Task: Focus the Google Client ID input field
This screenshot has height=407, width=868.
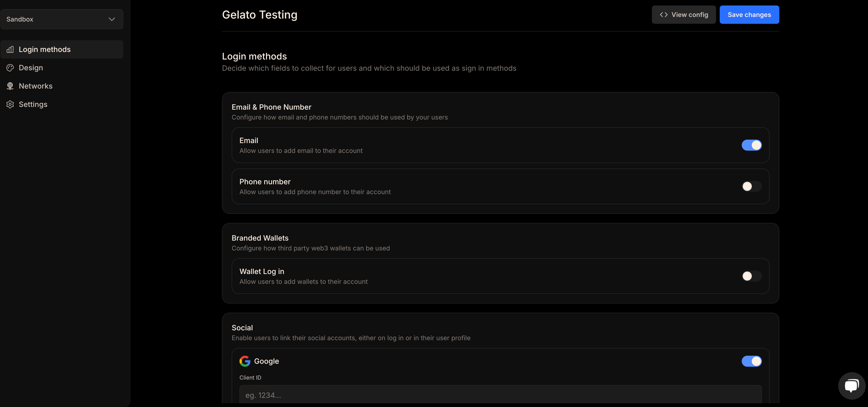Action: [500, 395]
